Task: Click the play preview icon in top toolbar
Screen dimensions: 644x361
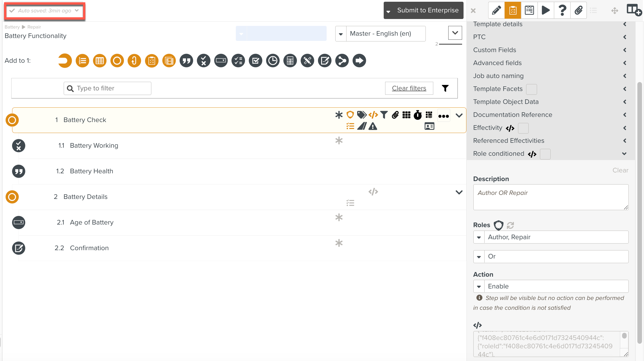Action: click(x=545, y=10)
